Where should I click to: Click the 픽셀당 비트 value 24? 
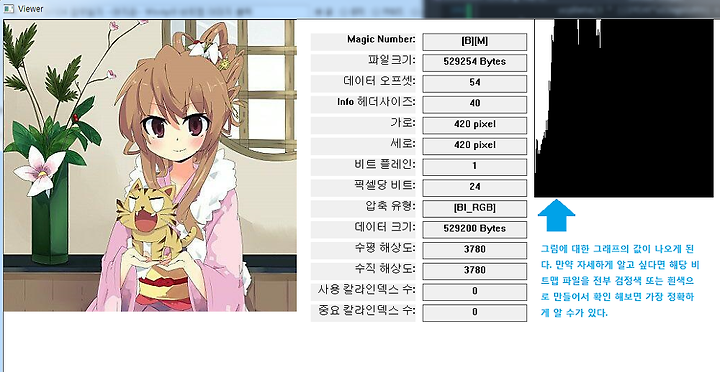[x=474, y=187]
